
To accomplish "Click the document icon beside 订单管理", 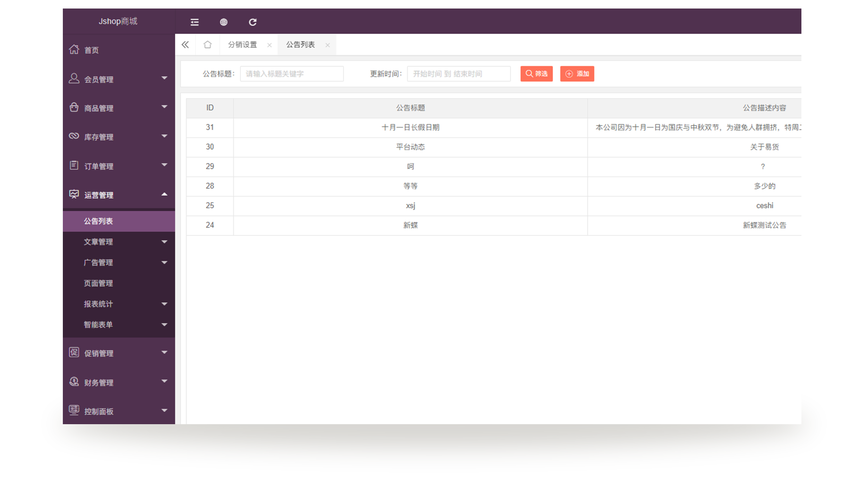I will coord(74,165).
